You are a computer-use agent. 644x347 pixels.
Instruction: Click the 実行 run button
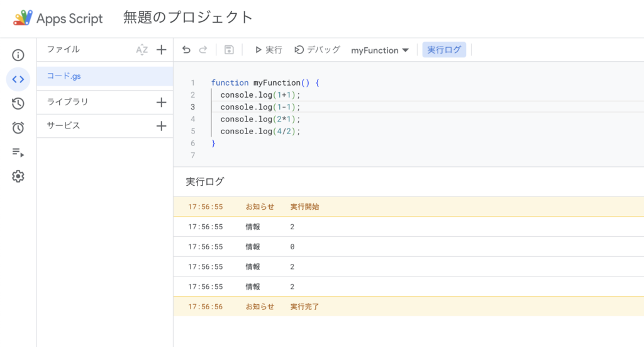[269, 50]
